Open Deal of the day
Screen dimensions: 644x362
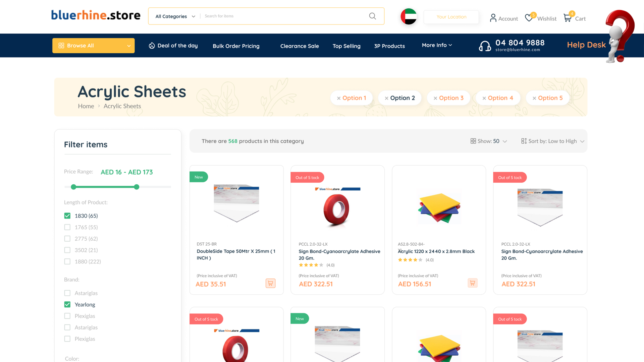tap(173, 46)
